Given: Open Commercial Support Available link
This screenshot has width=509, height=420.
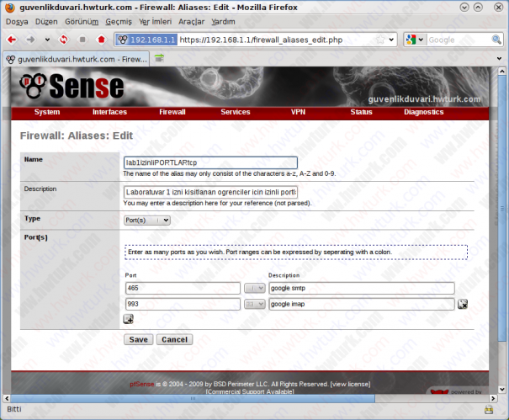Looking at the screenshot, I should pyautogui.click(x=250, y=391).
